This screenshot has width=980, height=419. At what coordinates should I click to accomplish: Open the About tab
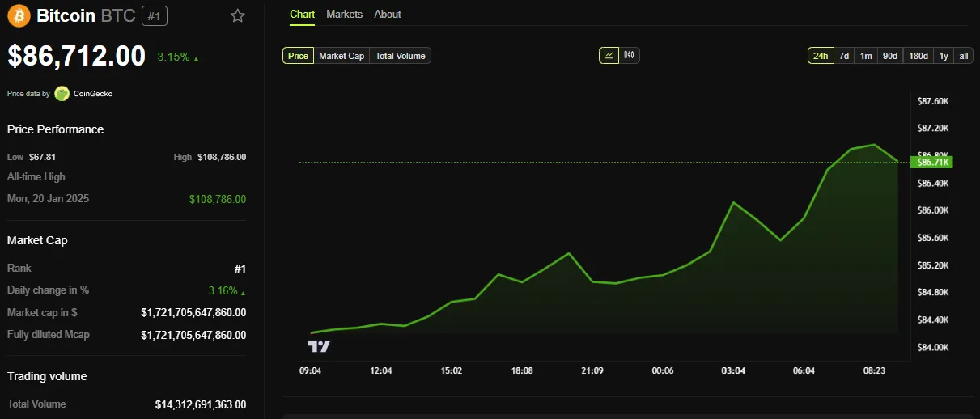(388, 15)
